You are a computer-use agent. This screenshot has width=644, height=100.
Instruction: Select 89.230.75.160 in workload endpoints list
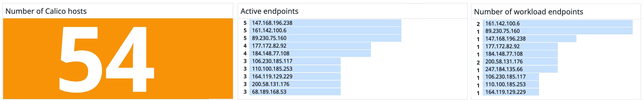point(502,31)
